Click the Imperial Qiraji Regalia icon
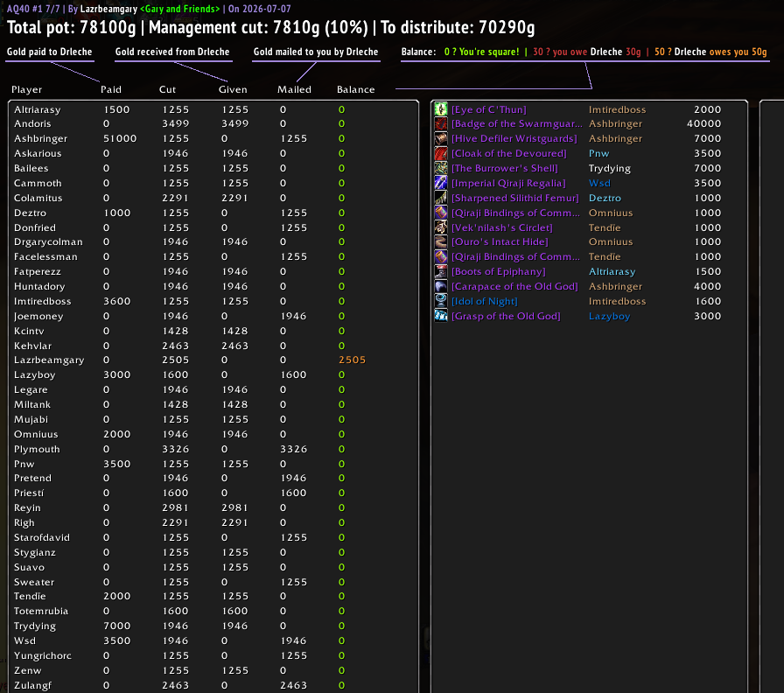 440,183
